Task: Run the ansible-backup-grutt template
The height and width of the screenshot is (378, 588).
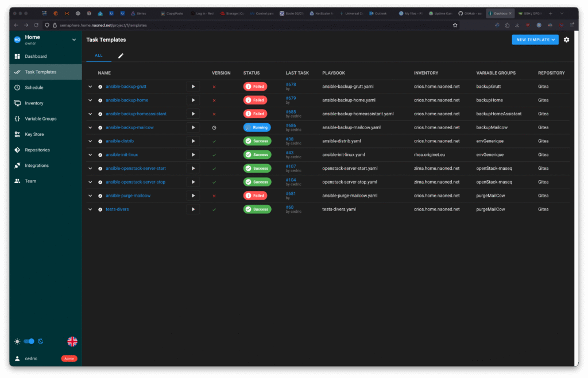Action: pos(193,87)
